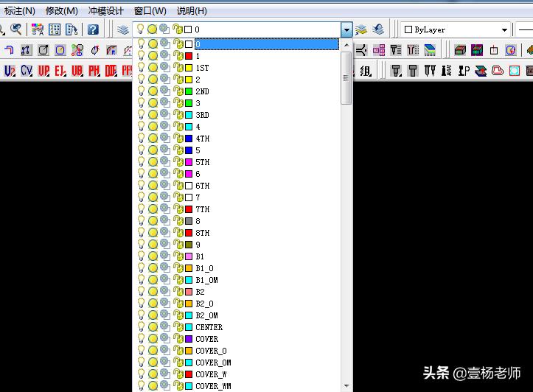Click the gray 3D die block icon
This screenshot has width=533, height=392.
(x=460, y=50)
